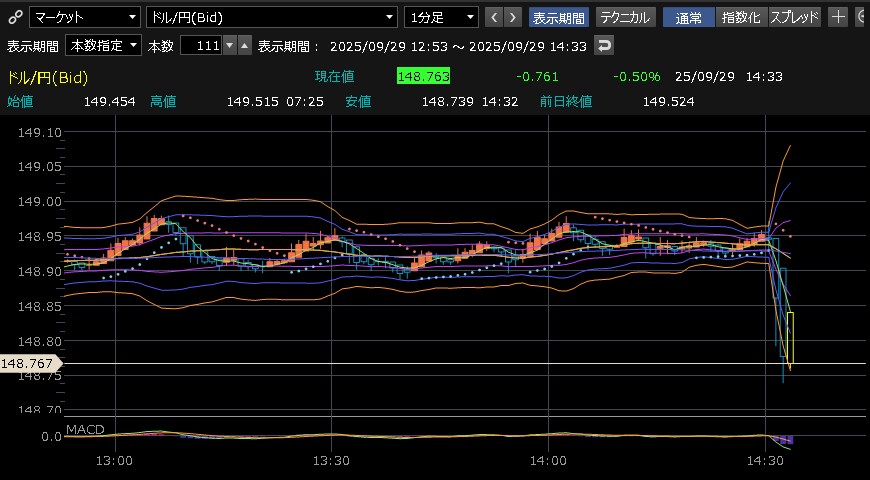Open the 1分足 timeframe dropdown

441,17
